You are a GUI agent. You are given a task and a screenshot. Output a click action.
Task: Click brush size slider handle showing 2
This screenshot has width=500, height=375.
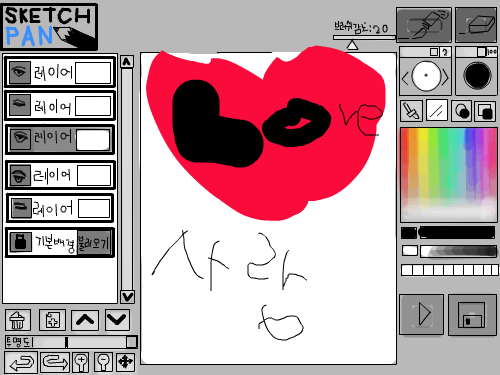(434, 52)
